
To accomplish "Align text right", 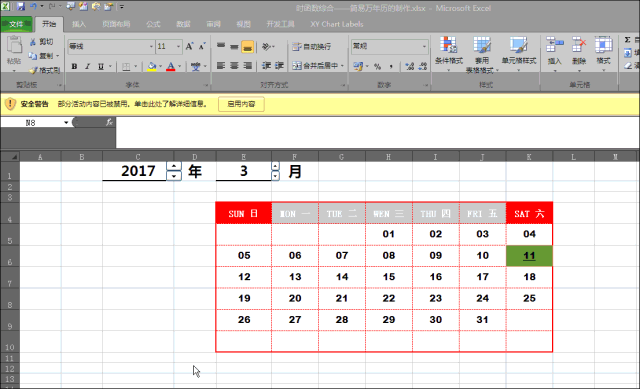I will pyautogui.click(x=247, y=65).
